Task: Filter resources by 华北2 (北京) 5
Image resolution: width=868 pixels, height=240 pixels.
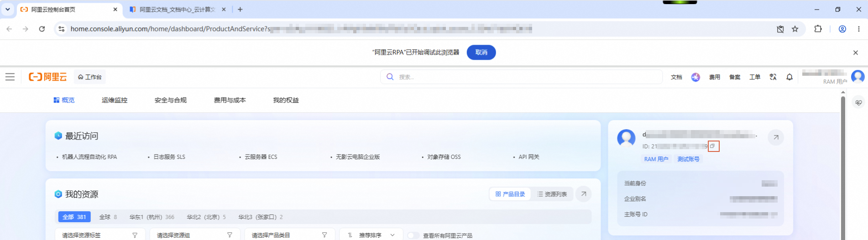Action: coord(206,217)
